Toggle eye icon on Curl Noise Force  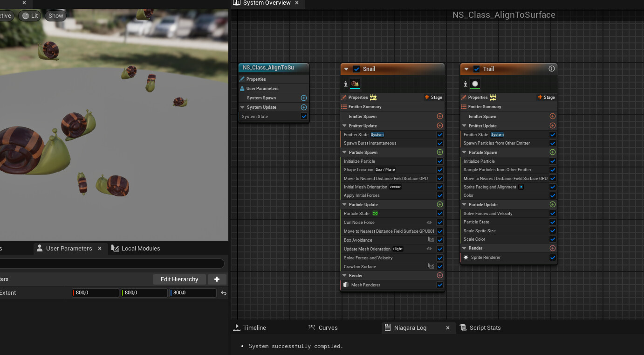coord(429,223)
